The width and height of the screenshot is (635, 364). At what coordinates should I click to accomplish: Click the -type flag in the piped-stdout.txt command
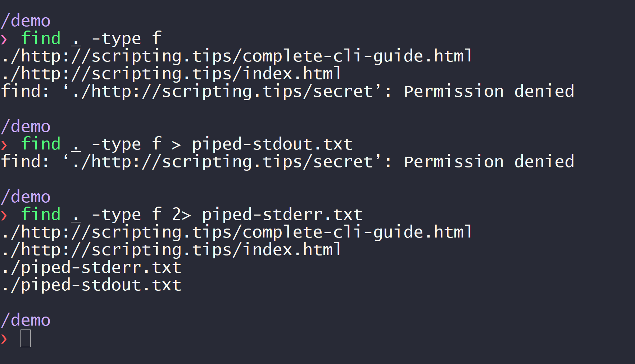(117, 144)
